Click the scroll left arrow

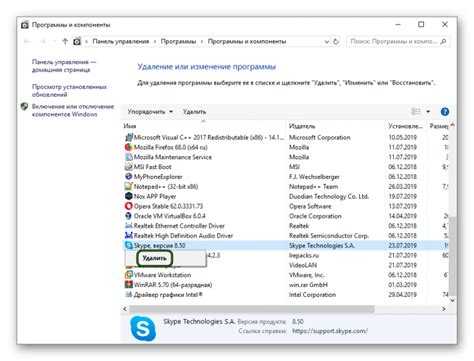[125, 309]
